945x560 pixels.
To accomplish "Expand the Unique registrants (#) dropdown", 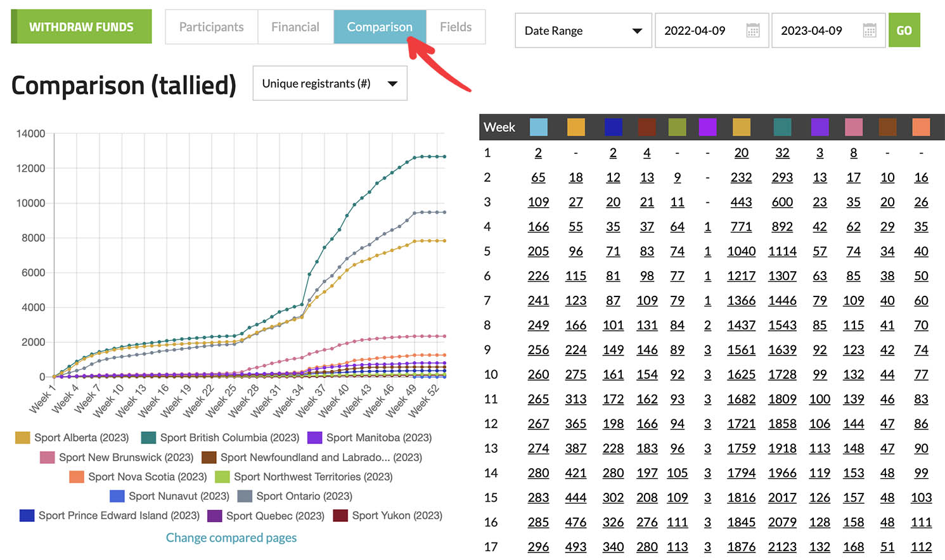I will click(330, 84).
